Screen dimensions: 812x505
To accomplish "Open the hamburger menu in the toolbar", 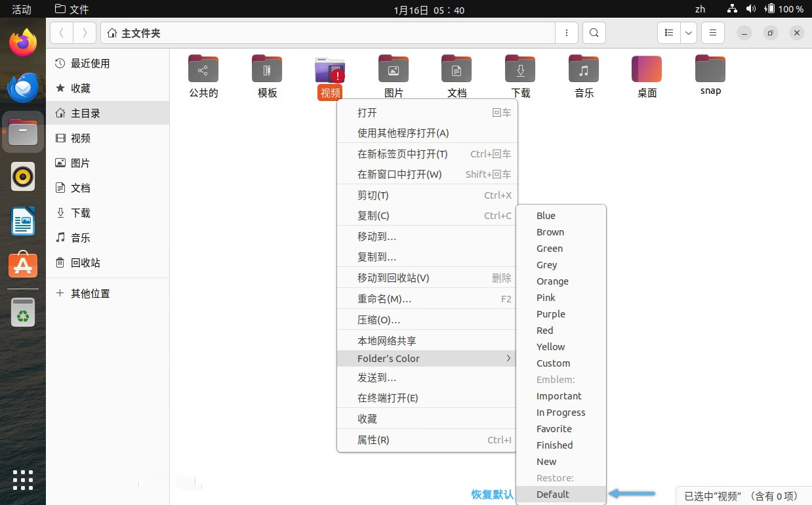I will [712, 32].
